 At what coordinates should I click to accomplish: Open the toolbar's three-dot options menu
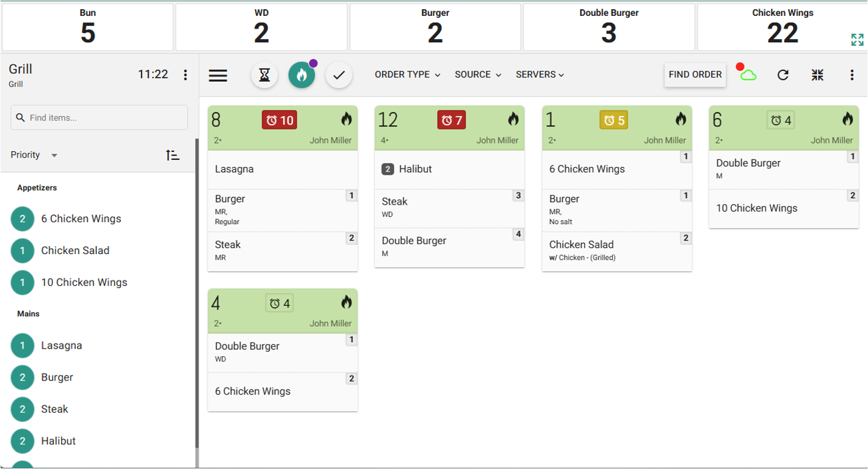(x=852, y=75)
